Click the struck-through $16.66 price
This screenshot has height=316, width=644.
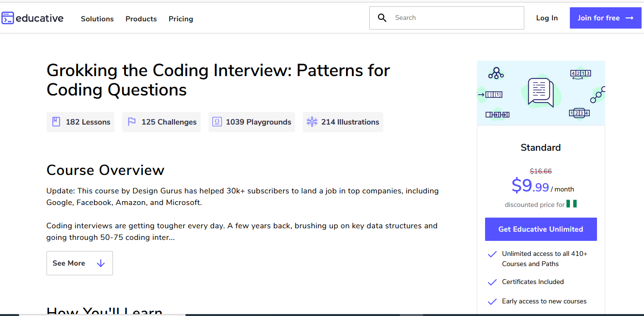tap(541, 171)
